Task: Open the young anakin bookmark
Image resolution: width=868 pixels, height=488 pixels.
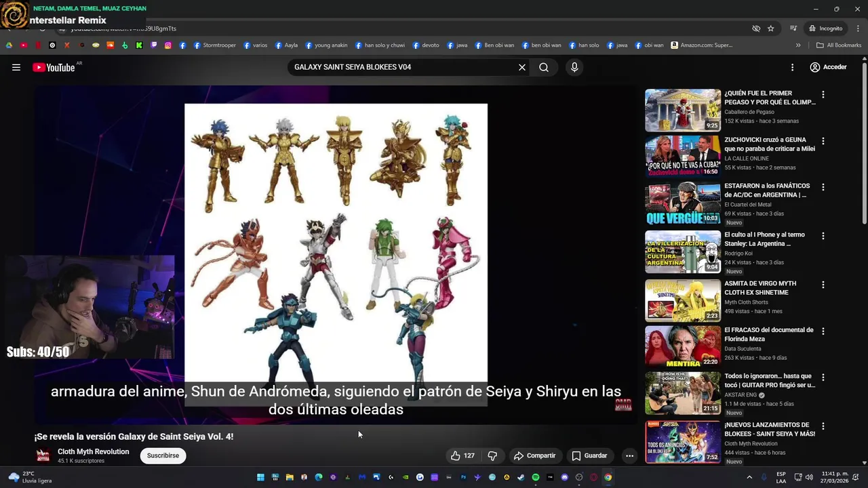Action: pyautogui.click(x=326, y=45)
